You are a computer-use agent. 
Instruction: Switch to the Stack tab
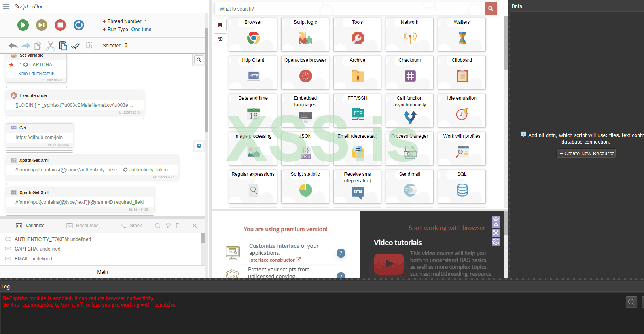tap(131, 226)
